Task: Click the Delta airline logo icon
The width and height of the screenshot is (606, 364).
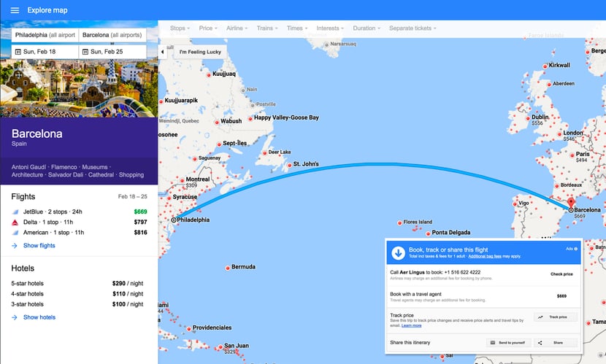Action: [x=15, y=222]
